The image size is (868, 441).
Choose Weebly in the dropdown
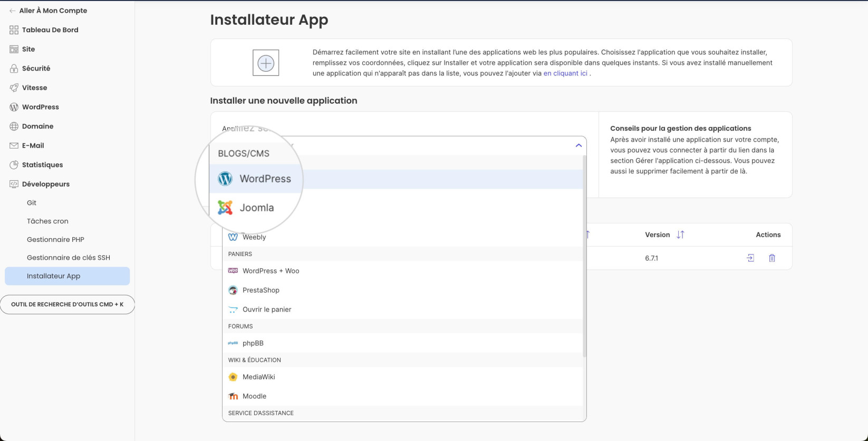(x=403, y=237)
